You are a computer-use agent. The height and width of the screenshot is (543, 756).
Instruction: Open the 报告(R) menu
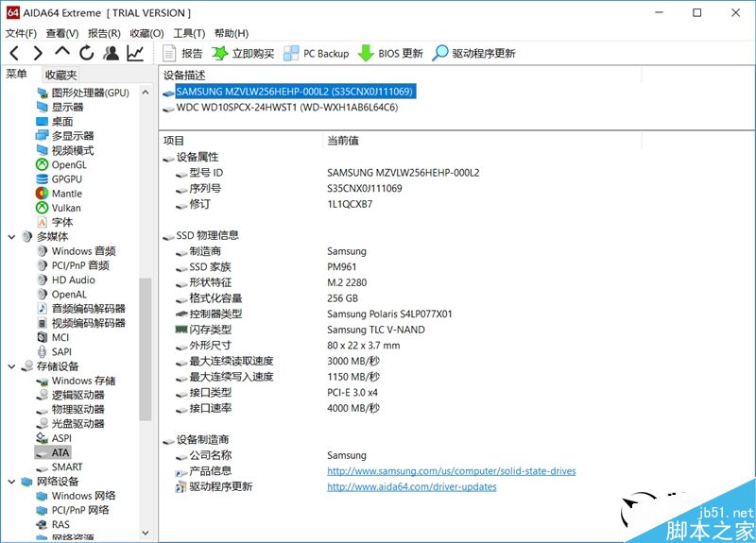coord(104,33)
